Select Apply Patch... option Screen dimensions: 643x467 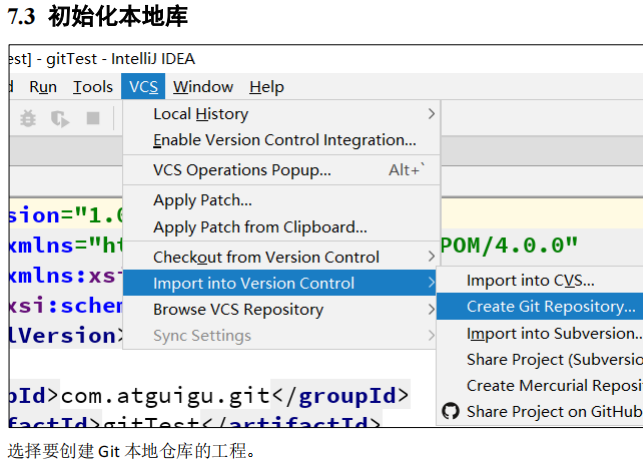281,200
